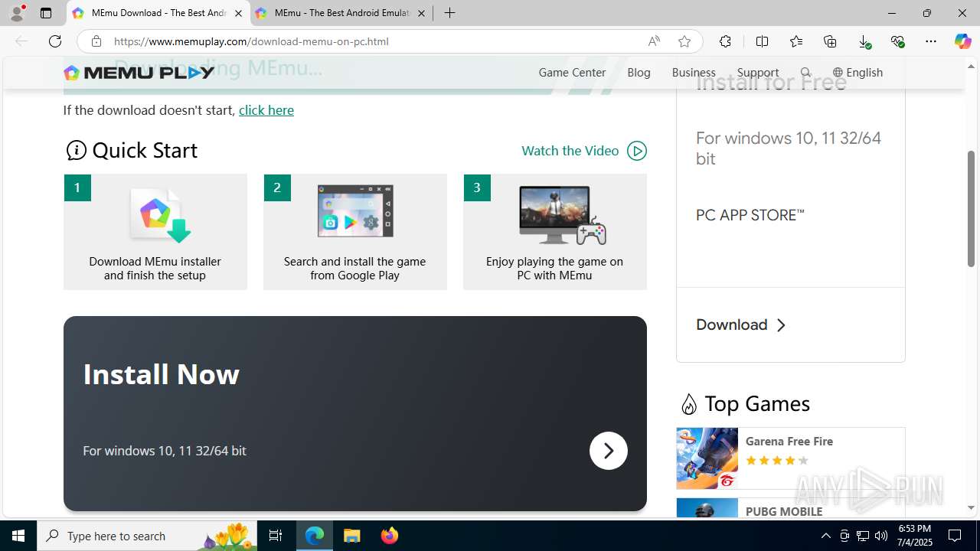Open the Garena Free Fire title link

[789, 441]
